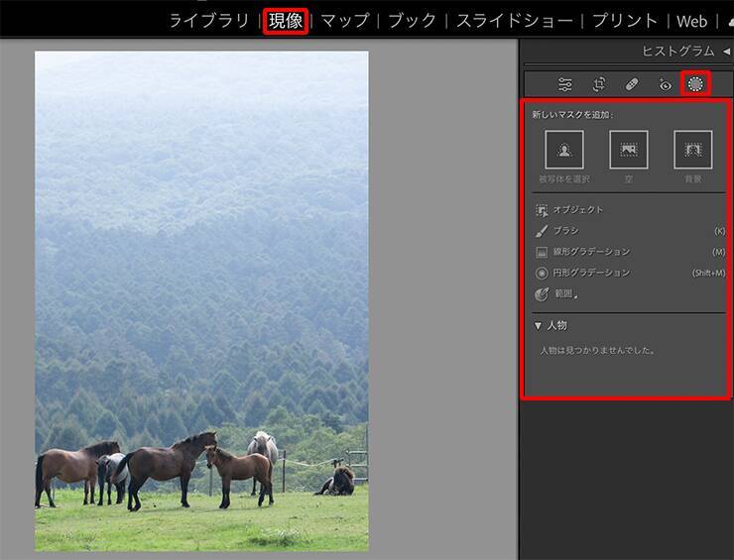Click the 背景 background mask button
The height and width of the screenshot is (560, 734).
pyautogui.click(x=692, y=150)
